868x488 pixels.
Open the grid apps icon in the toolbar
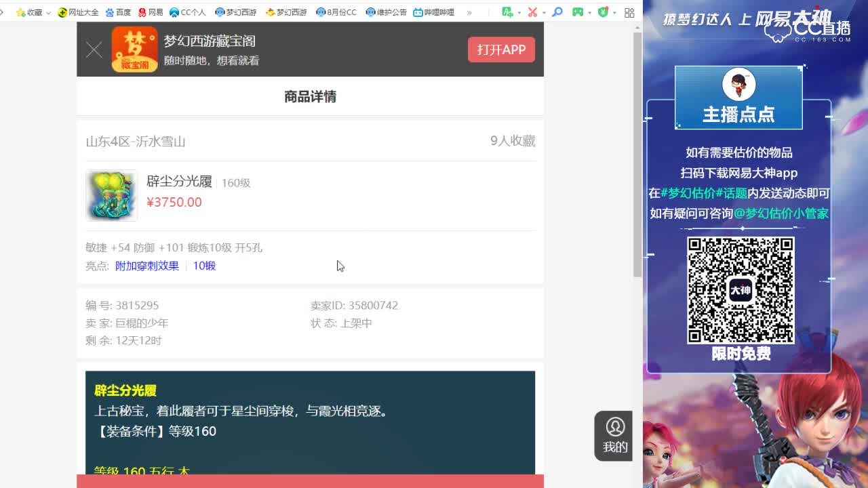click(629, 12)
